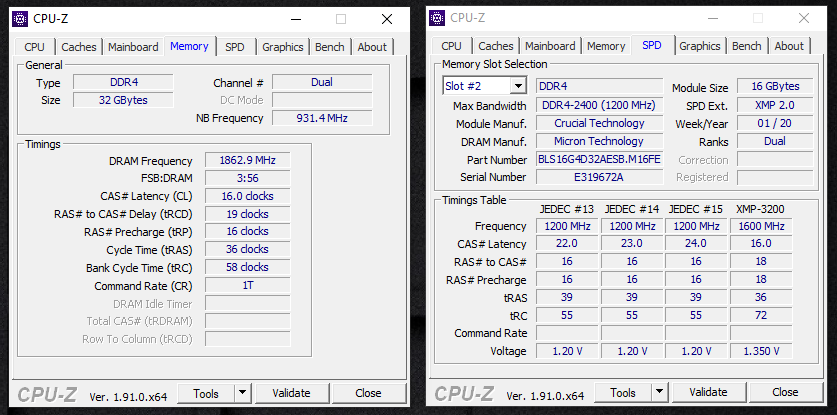The image size is (837, 415).
Task: Click Validate in the SPD window
Action: pyautogui.click(x=708, y=393)
